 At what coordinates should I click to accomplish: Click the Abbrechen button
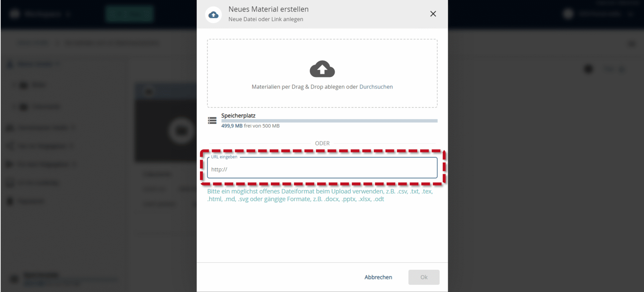pyautogui.click(x=378, y=277)
